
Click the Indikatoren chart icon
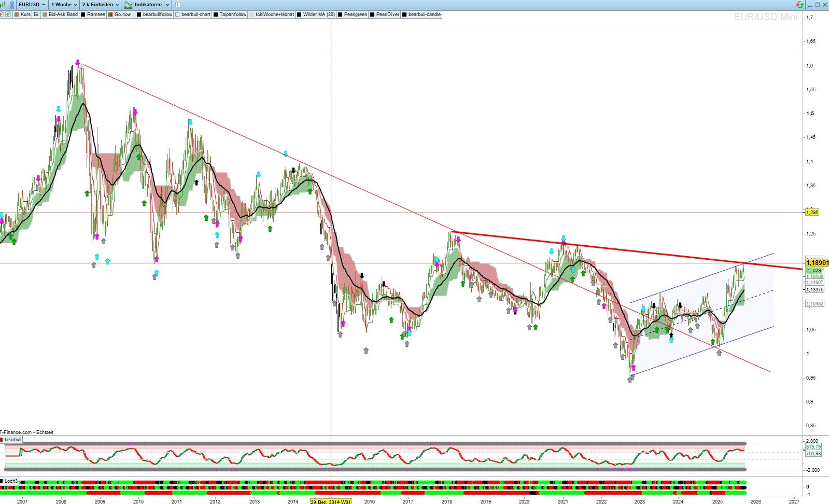128,5
